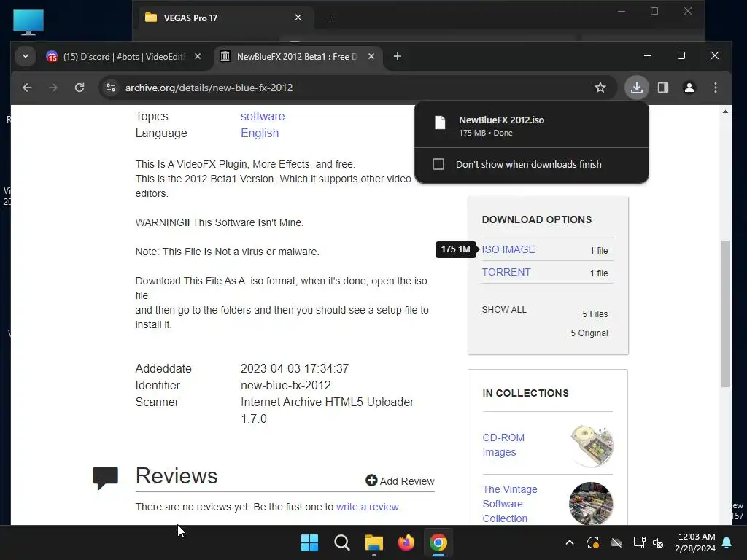747x560 pixels.
Task: Open the notification bell icon
Action: pyautogui.click(x=727, y=542)
